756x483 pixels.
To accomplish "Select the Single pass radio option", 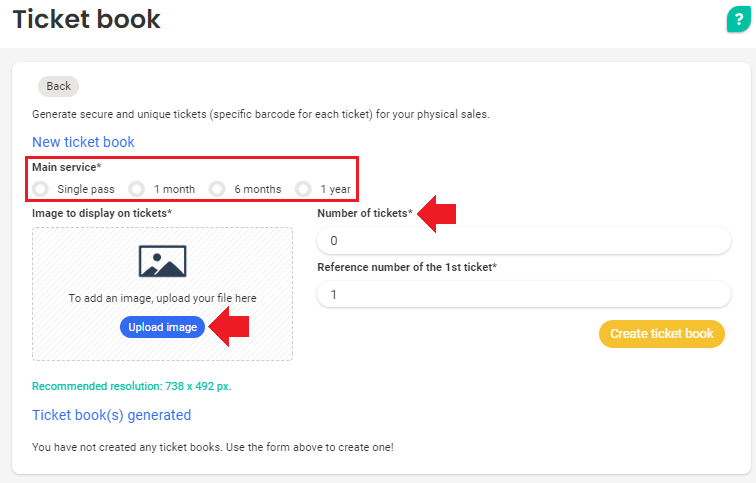I will click(40, 189).
